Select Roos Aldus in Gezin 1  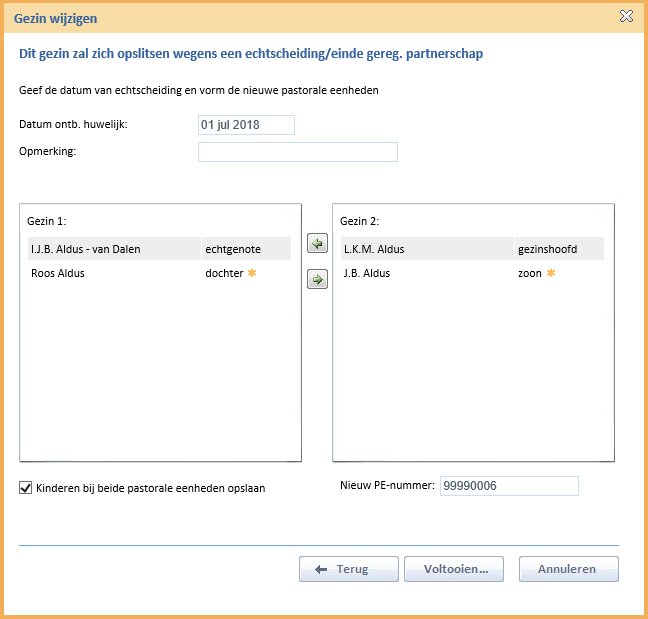(160, 273)
